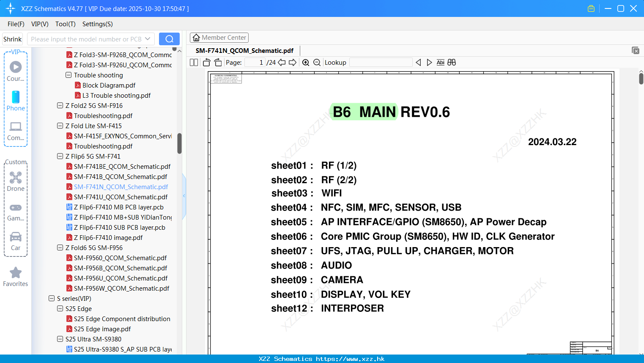Open SM-F956W_QCOM_Schematic.pdf
This screenshot has width=644, height=363.
[x=121, y=288]
